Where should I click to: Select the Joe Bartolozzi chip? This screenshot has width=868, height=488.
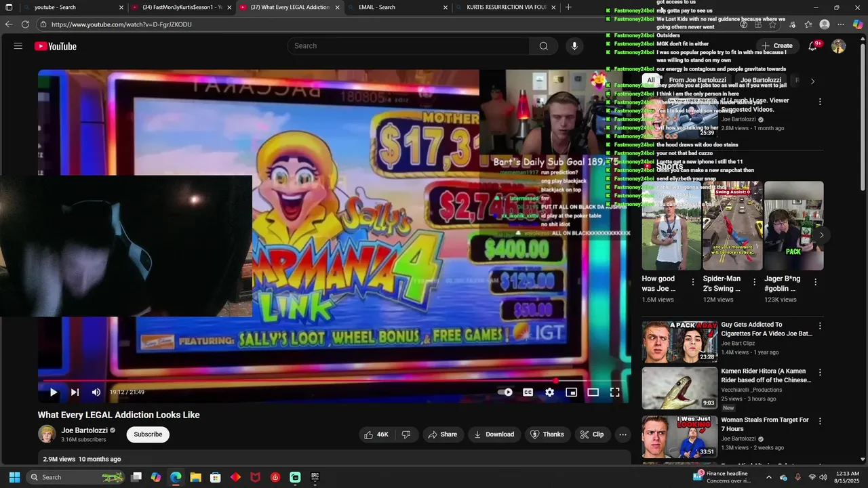760,80
